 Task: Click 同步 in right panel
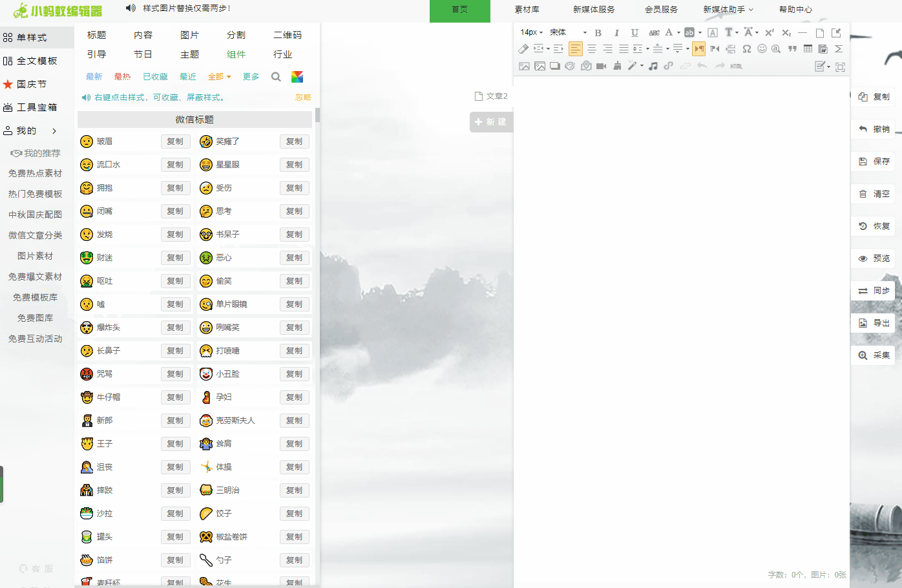pos(874,291)
